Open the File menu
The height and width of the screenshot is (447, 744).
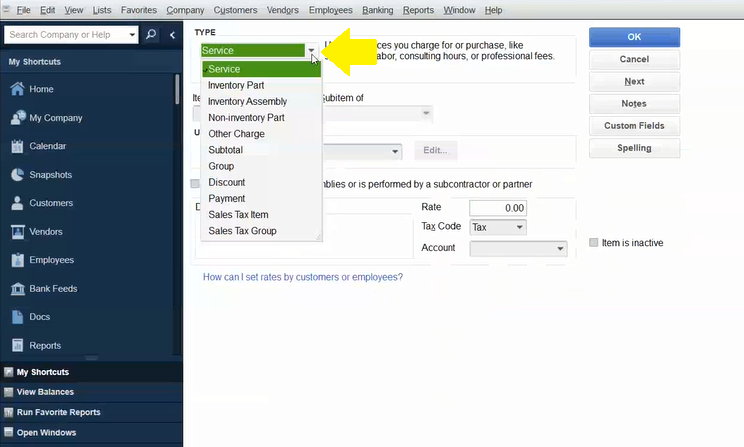click(x=23, y=10)
